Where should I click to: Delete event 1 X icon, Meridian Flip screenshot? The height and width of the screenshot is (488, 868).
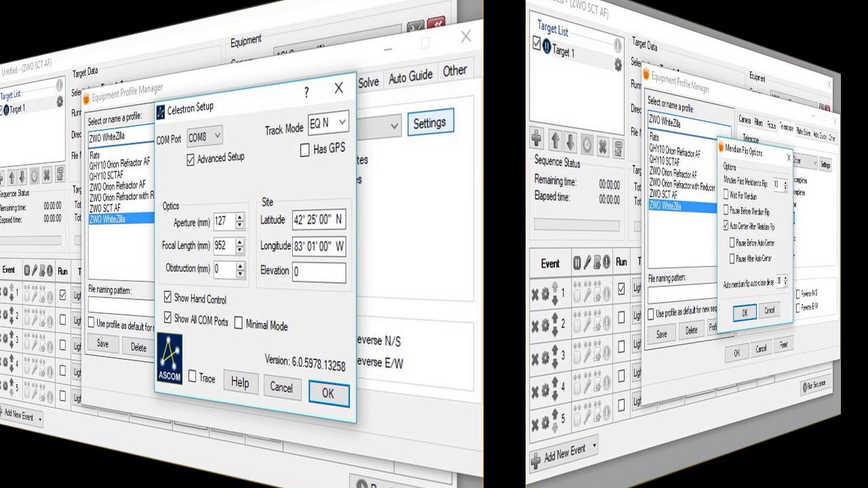[x=535, y=293]
